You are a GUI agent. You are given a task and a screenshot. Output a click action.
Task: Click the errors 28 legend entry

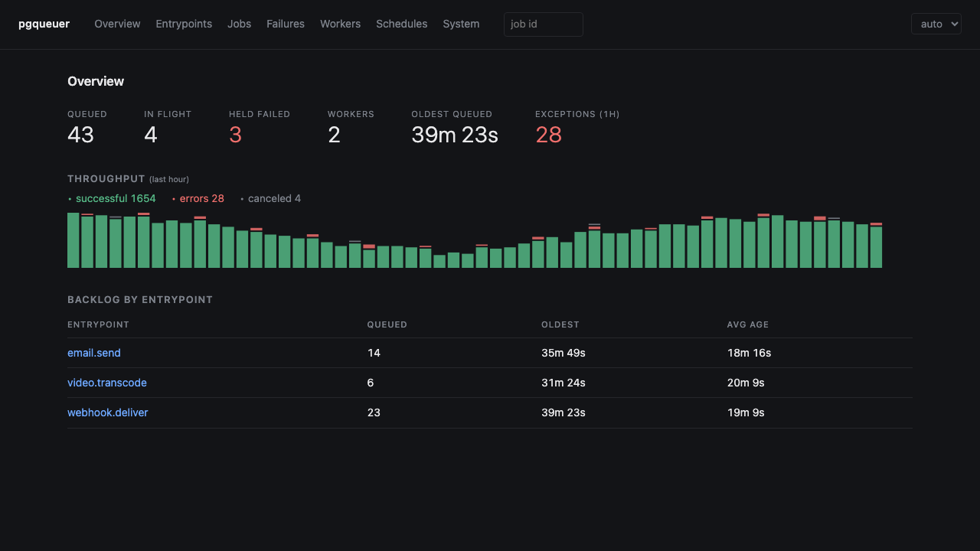click(198, 198)
